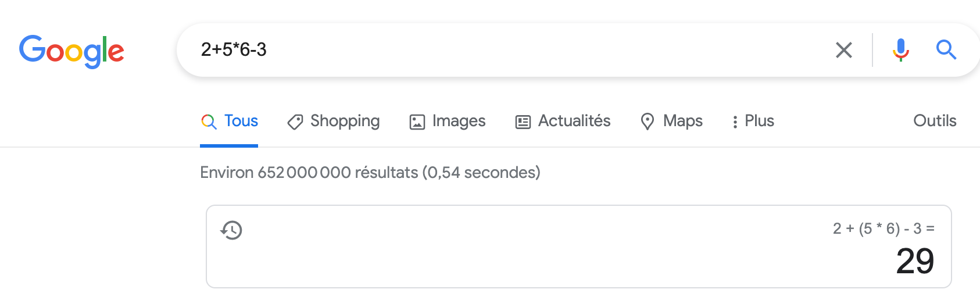Clear the search box with X icon
The width and height of the screenshot is (980, 300).
coord(844,50)
